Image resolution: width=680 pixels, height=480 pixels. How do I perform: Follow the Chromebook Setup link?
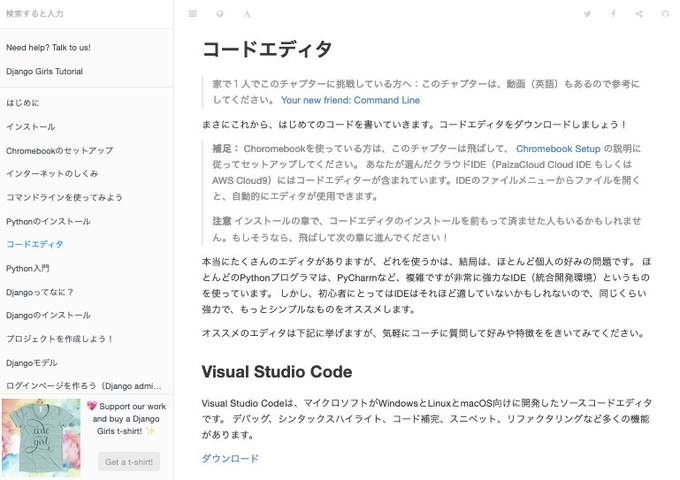tap(558, 149)
